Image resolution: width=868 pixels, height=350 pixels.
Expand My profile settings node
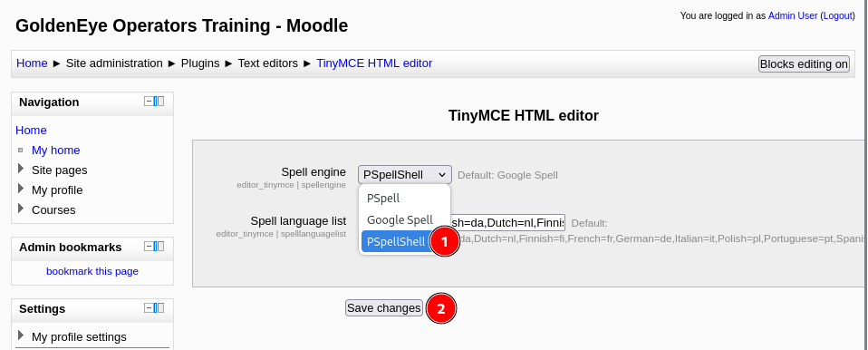point(21,335)
